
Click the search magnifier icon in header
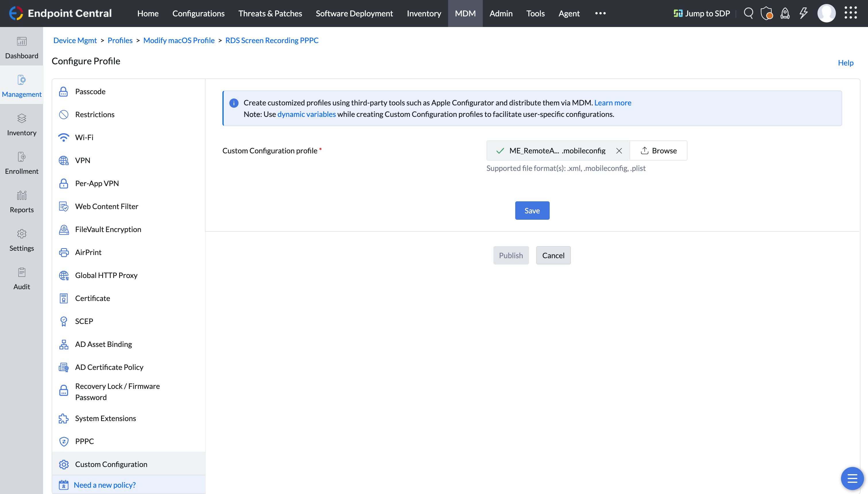click(748, 13)
